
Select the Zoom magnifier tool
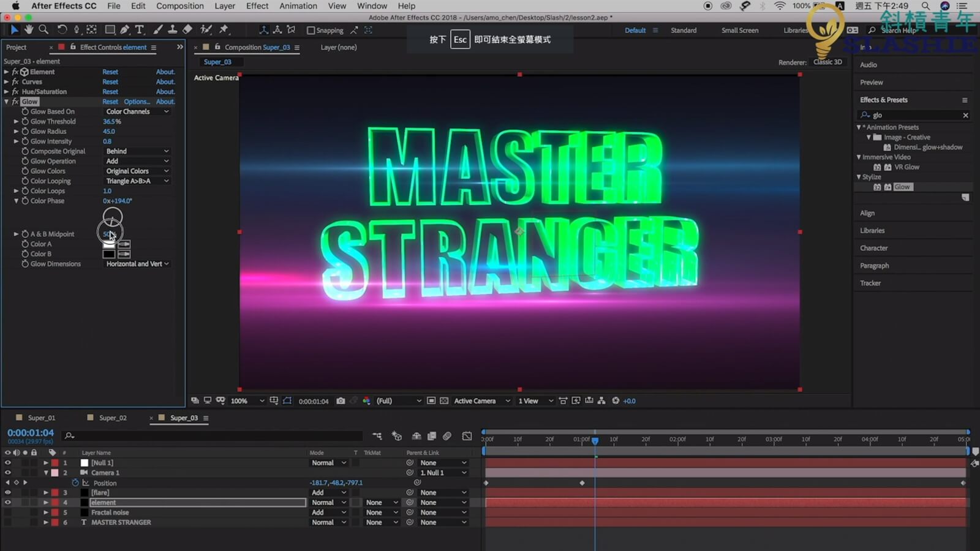(x=43, y=29)
